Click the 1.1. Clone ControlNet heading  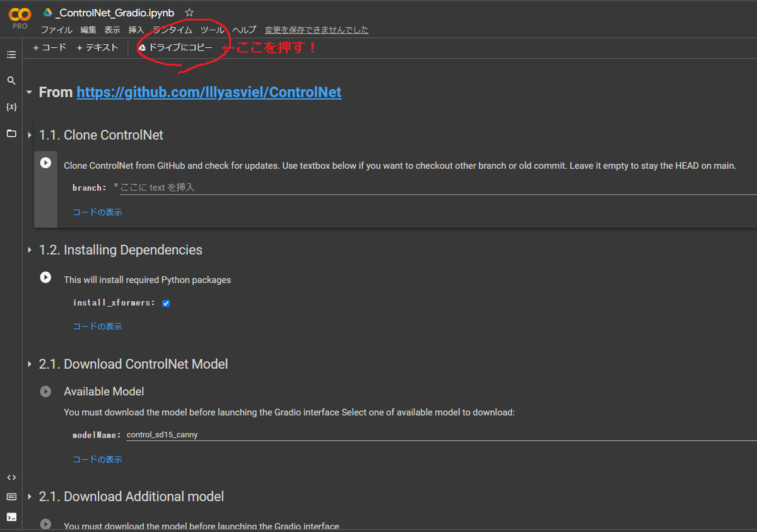101,136
